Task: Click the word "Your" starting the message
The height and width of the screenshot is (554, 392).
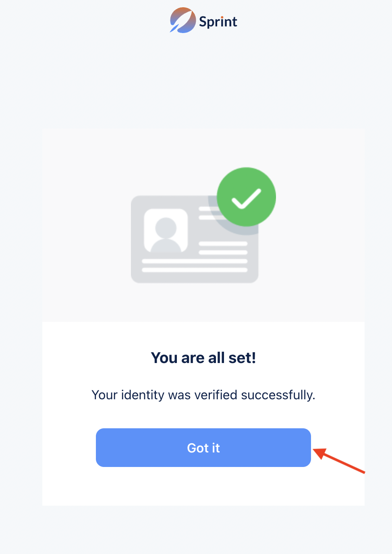Action: point(104,395)
